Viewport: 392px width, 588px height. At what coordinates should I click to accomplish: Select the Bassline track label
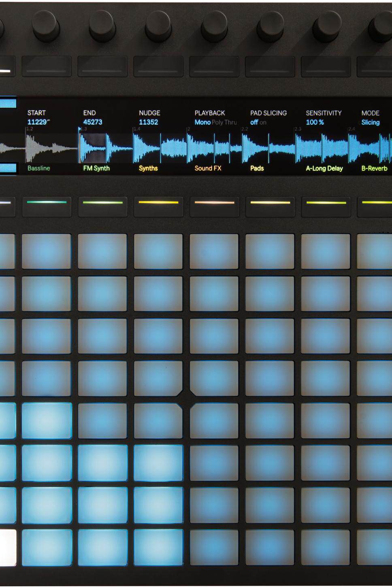pos(38,168)
